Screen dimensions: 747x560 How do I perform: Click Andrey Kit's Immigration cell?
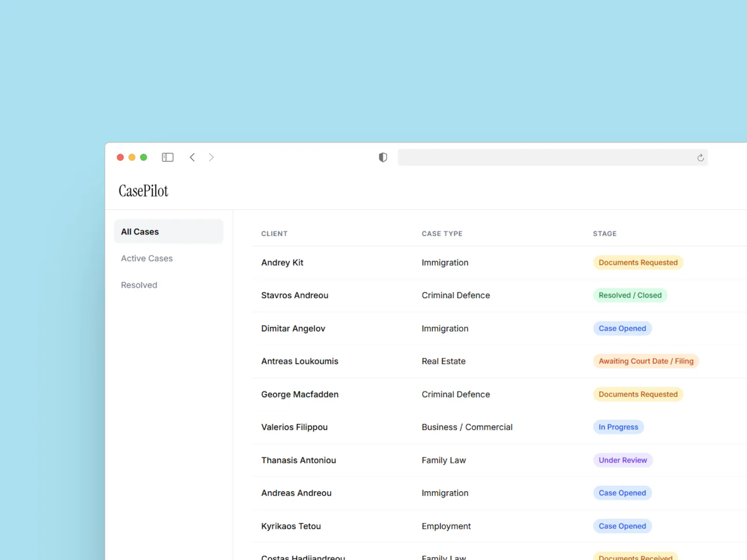point(445,262)
